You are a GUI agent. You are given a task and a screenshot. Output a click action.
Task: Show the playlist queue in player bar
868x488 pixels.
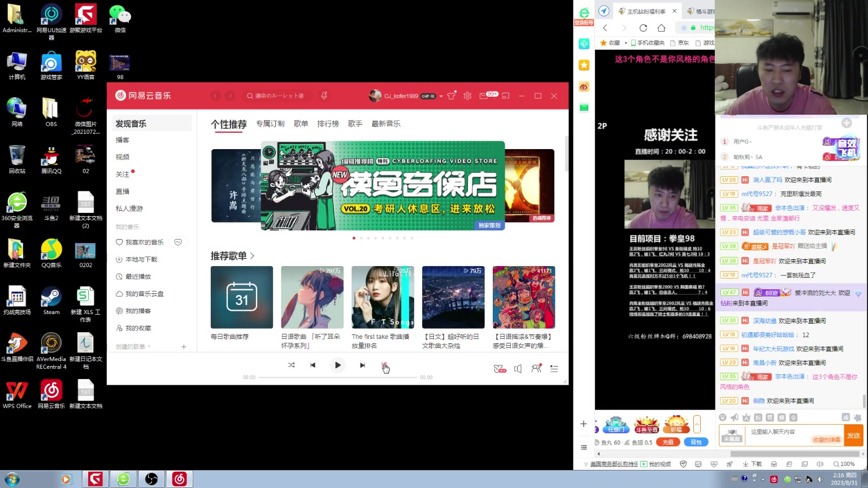554,368
